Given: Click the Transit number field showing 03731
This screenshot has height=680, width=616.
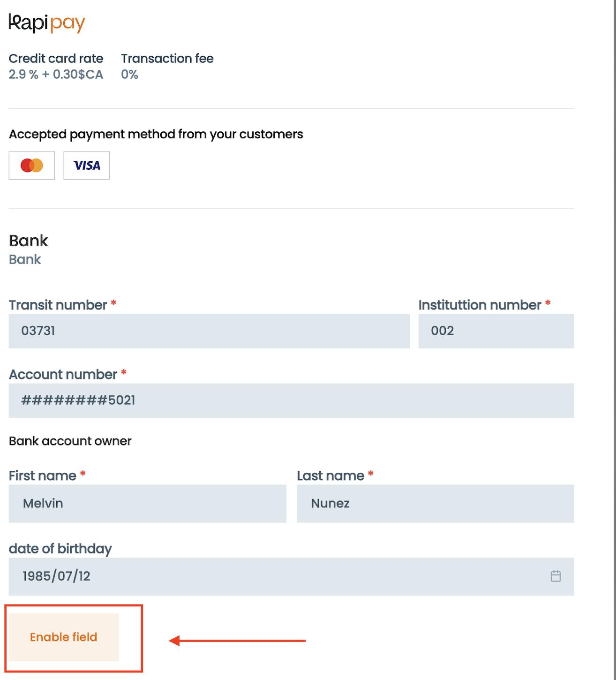Looking at the screenshot, I should tap(209, 331).
